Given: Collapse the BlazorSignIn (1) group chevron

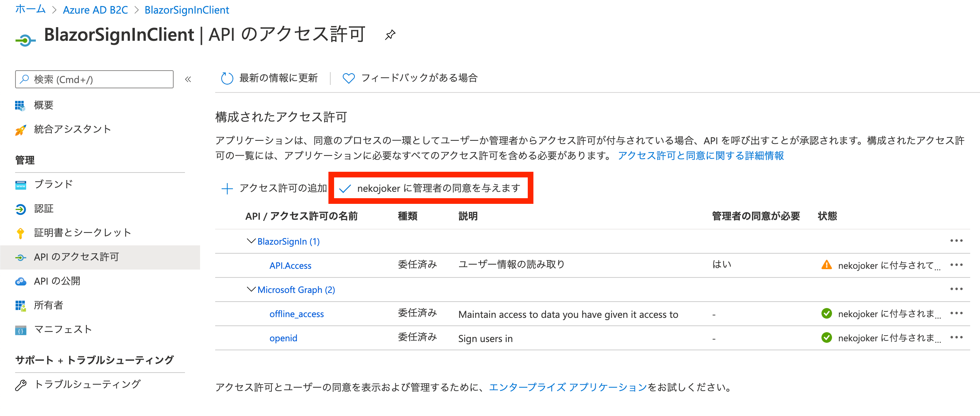Looking at the screenshot, I should coord(251,241).
